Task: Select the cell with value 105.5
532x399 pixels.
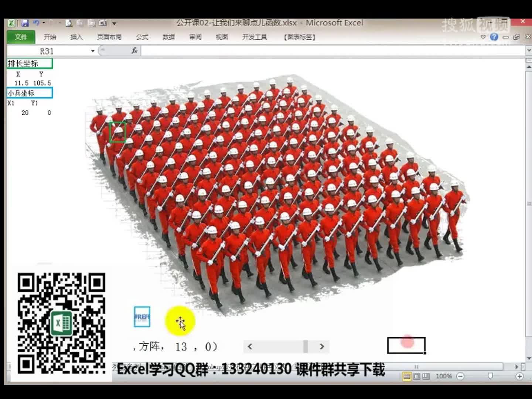Action: point(41,83)
